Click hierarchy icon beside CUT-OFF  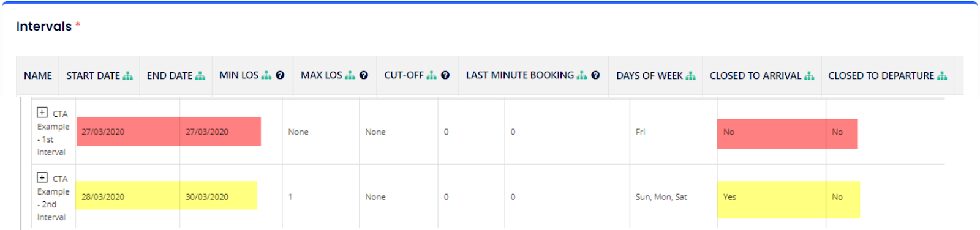coord(432,75)
